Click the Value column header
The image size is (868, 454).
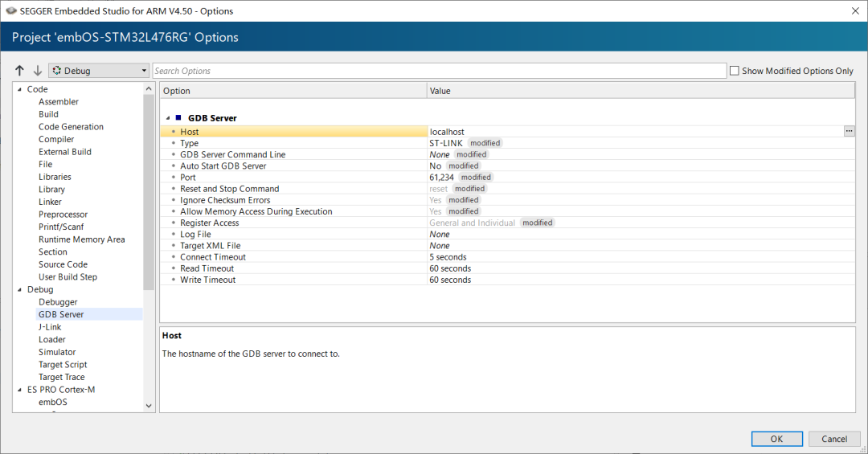(x=641, y=91)
